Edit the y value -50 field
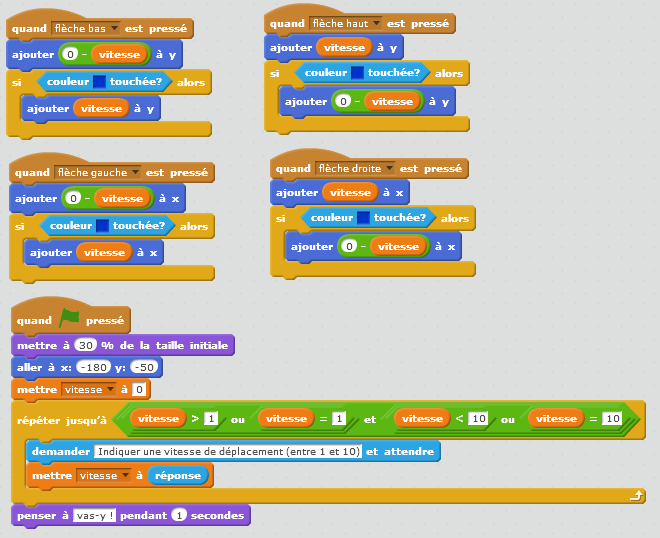Screen dimensions: 660x538 [x=144, y=368]
